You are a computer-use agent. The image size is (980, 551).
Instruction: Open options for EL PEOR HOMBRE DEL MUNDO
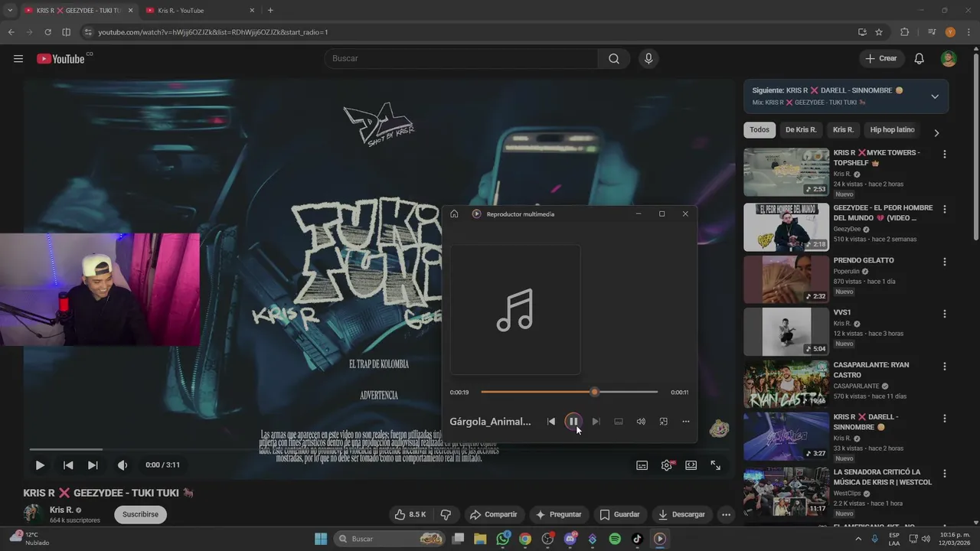(944, 209)
